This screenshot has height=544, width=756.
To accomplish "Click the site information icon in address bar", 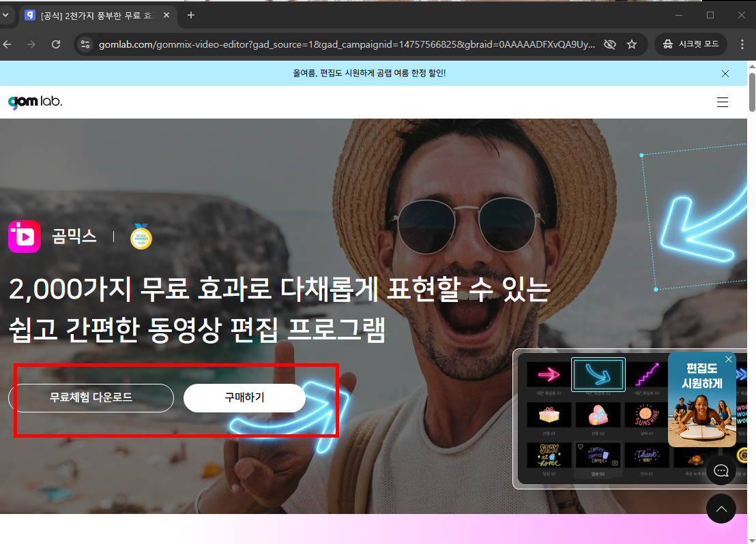I will tap(87, 44).
